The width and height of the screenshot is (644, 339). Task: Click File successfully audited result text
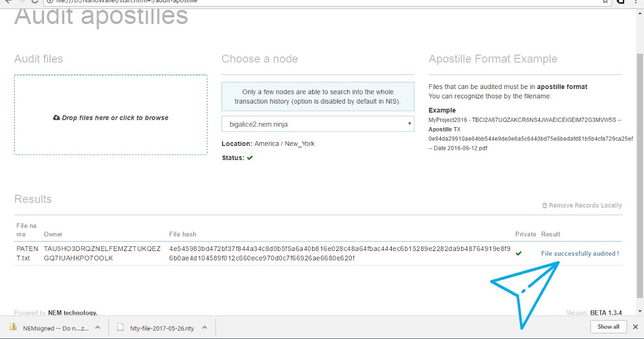(x=580, y=254)
